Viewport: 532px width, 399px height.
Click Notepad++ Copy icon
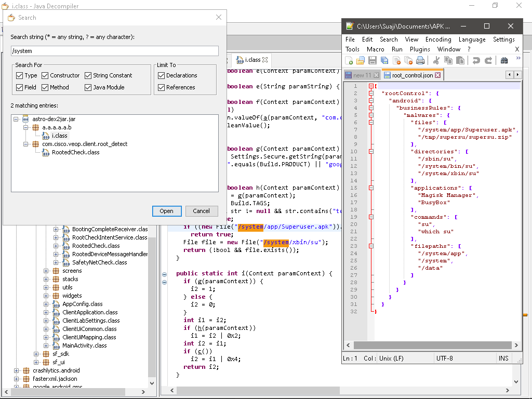pyautogui.click(x=448, y=61)
